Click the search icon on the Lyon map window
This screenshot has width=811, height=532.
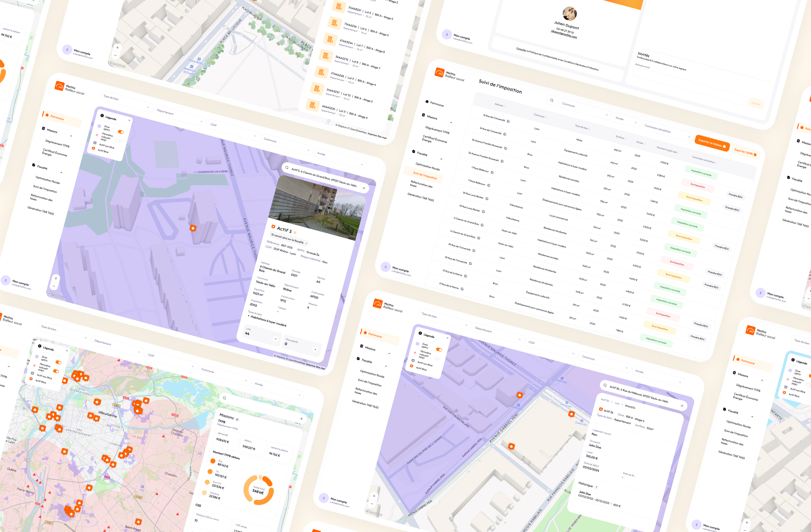coord(224,398)
